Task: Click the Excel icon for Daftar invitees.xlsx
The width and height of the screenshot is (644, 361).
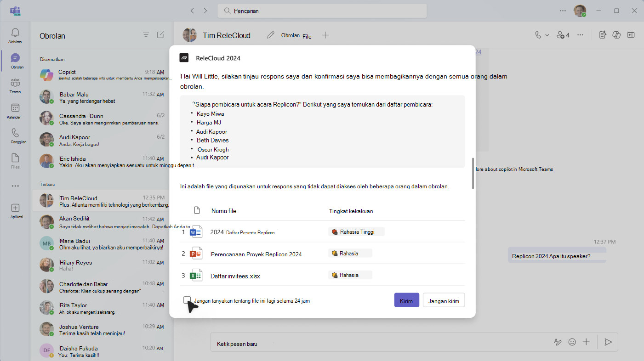Action: [196, 276]
